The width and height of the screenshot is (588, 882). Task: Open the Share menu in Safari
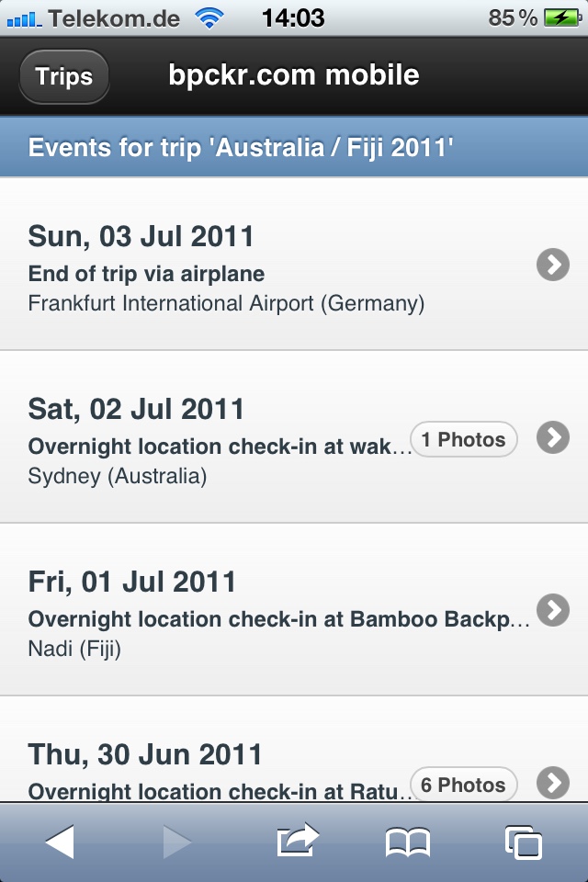(x=294, y=840)
